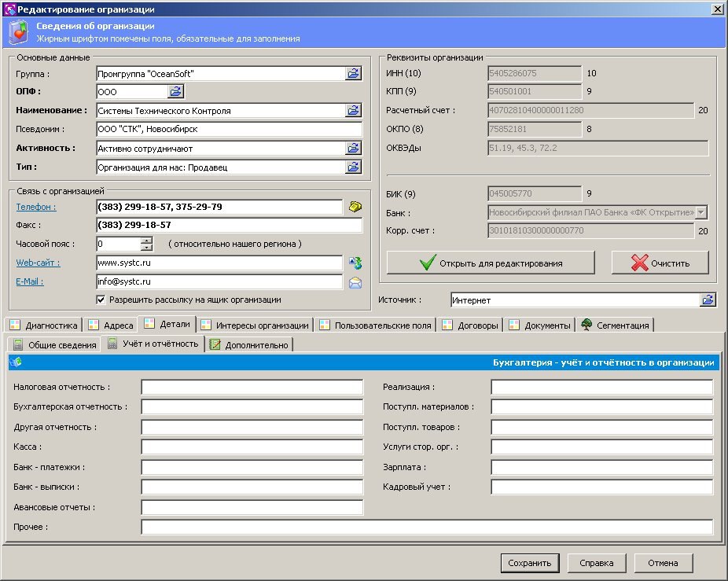Open website via globe icon
728x581 pixels.
pos(355,263)
